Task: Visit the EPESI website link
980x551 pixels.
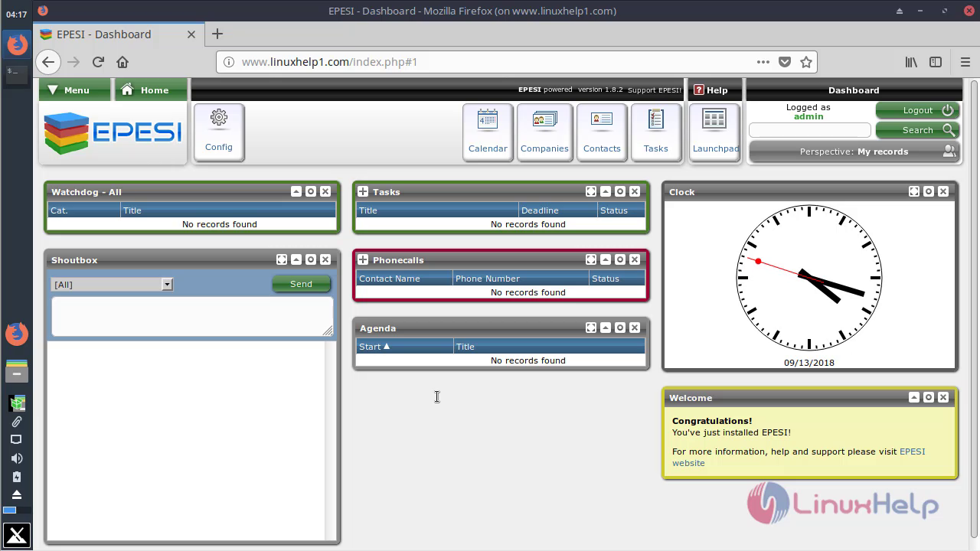Action: [x=799, y=457]
